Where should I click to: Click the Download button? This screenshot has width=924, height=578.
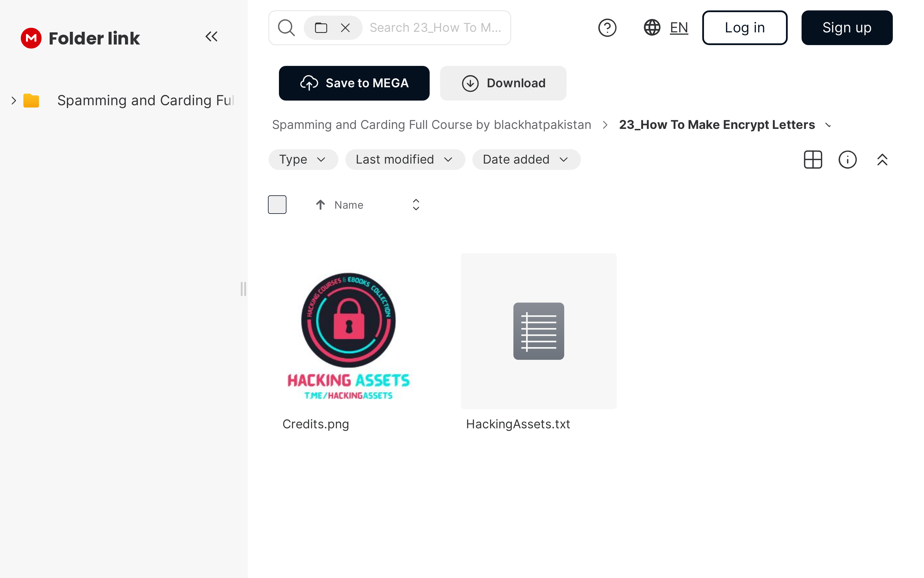pyautogui.click(x=503, y=83)
